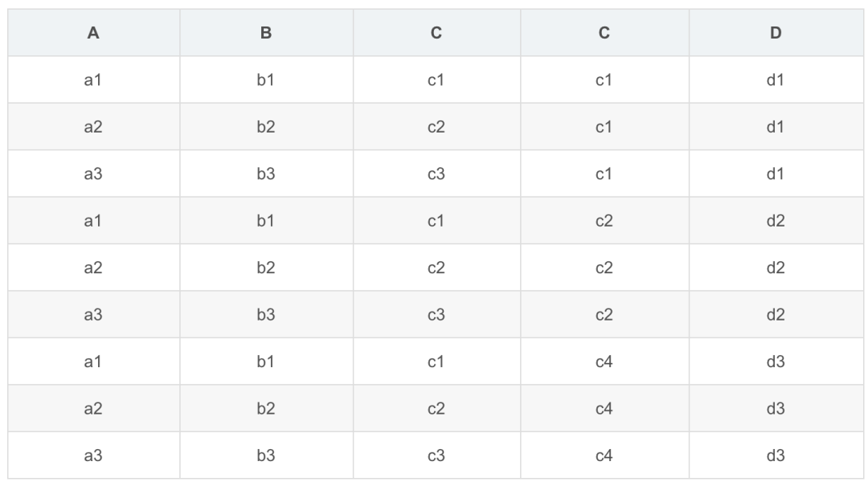Image resolution: width=868 pixels, height=490 pixels.
Task: Select the C header beside column B
Action: (436, 33)
